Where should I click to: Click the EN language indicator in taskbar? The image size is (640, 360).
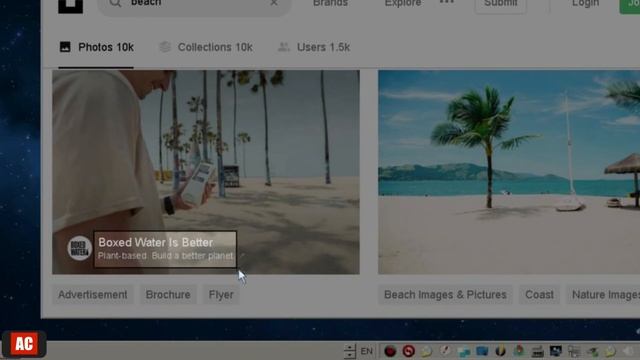[x=367, y=351]
